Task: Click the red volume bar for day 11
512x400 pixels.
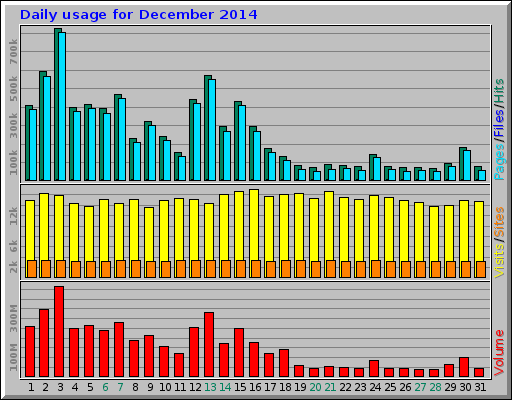Action: 179,365
